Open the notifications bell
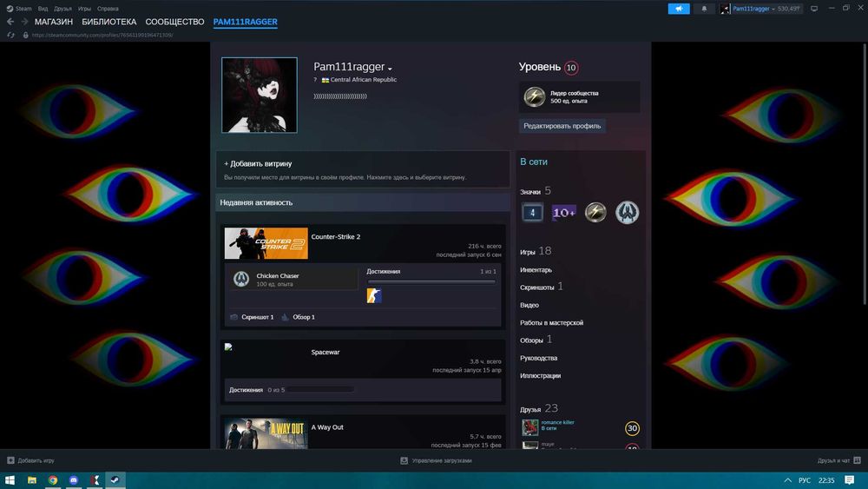Viewport: 868px width, 489px height. 704,9
